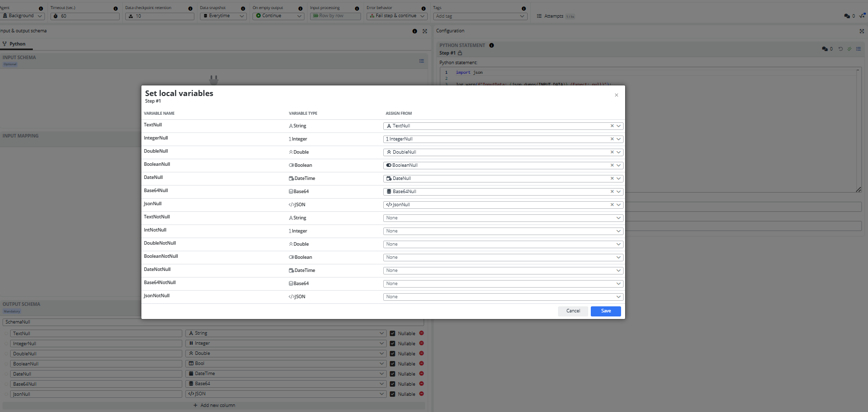Open the Assign From dropdown for TextNotNull
The image size is (868, 412).
503,218
